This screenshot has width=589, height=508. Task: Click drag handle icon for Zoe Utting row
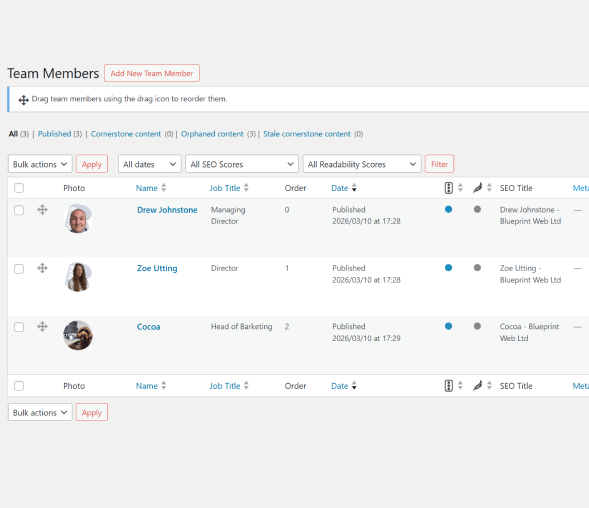[42, 268]
